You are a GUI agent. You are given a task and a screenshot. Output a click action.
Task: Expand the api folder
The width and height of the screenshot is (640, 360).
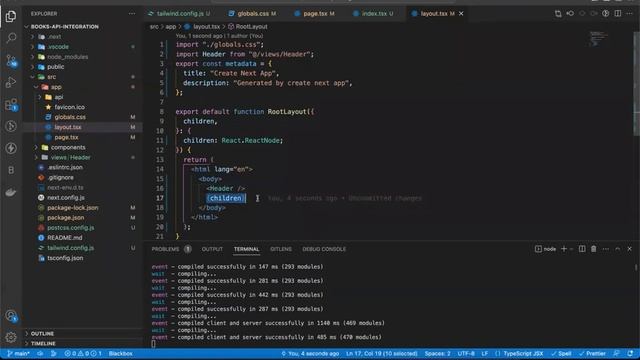59,97
